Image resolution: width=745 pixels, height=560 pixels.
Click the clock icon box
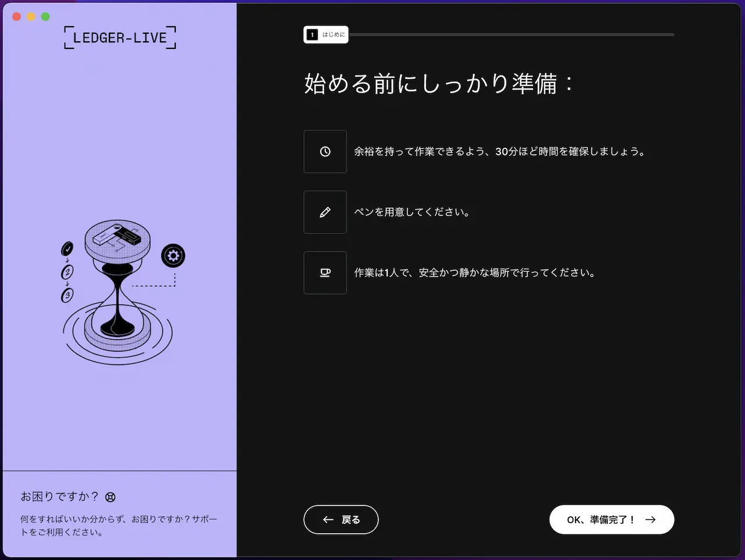tap(325, 151)
